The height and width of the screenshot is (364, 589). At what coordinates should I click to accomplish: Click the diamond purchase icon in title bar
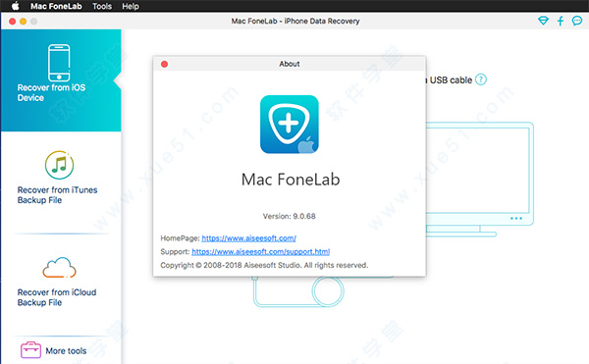click(x=543, y=21)
